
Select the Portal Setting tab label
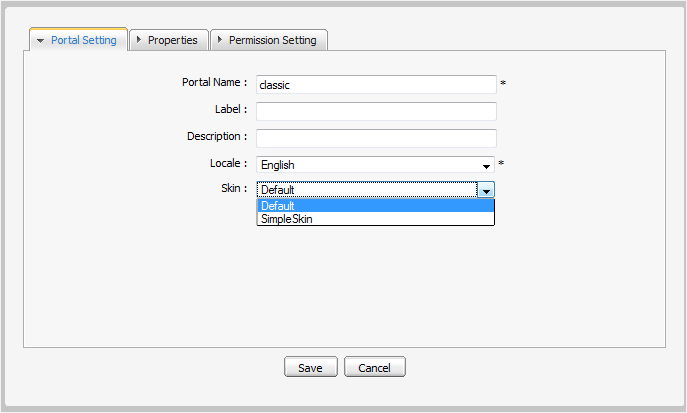pyautogui.click(x=83, y=41)
